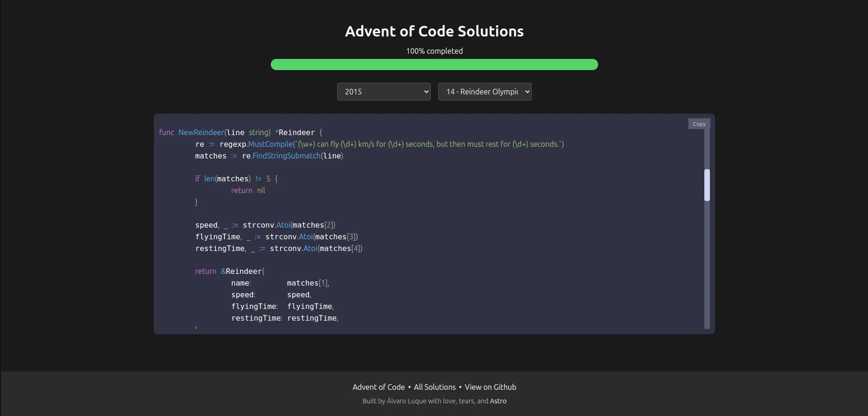Viewport: 868px width, 416px height.
Task: Click the code block scrollbar thumb
Action: (x=707, y=185)
